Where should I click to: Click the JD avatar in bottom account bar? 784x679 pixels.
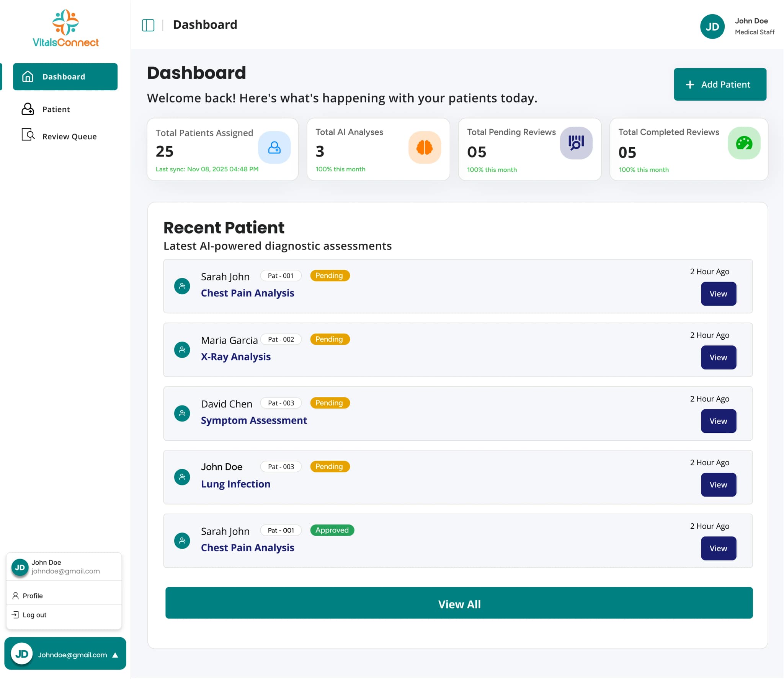coord(22,654)
